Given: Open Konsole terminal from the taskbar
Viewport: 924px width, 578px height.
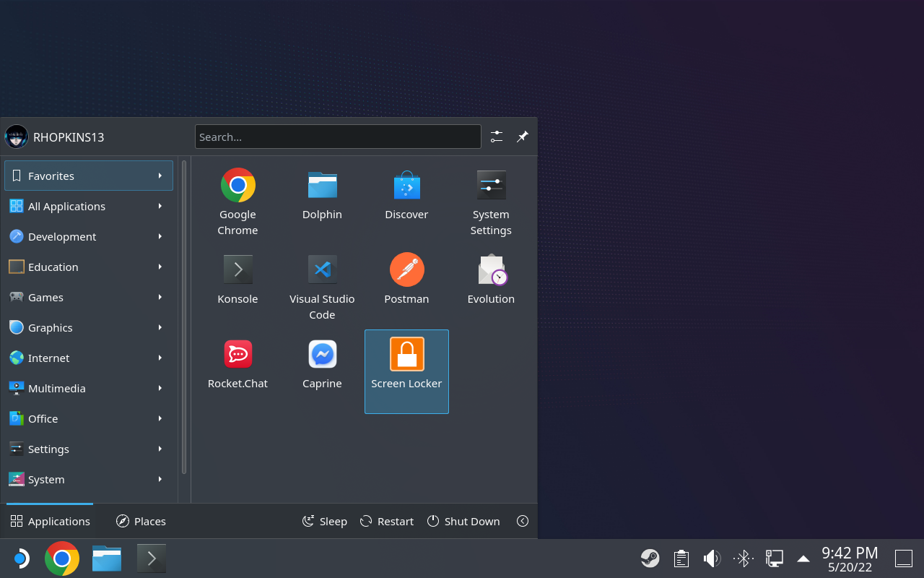Looking at the screenshot, I should (152, 558).
